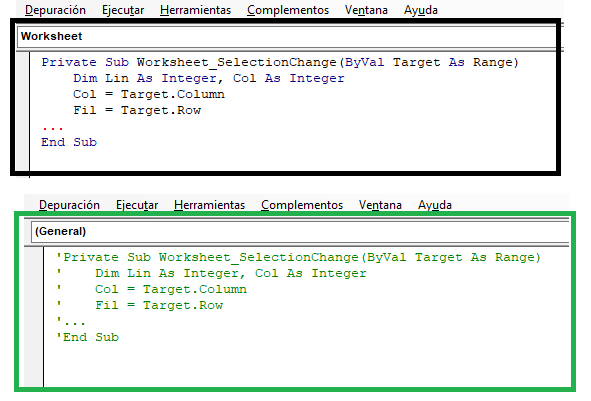
Task: Open Depuración menu above the Worksheet box
Action: pyautogui.click(x=55, y=10)
